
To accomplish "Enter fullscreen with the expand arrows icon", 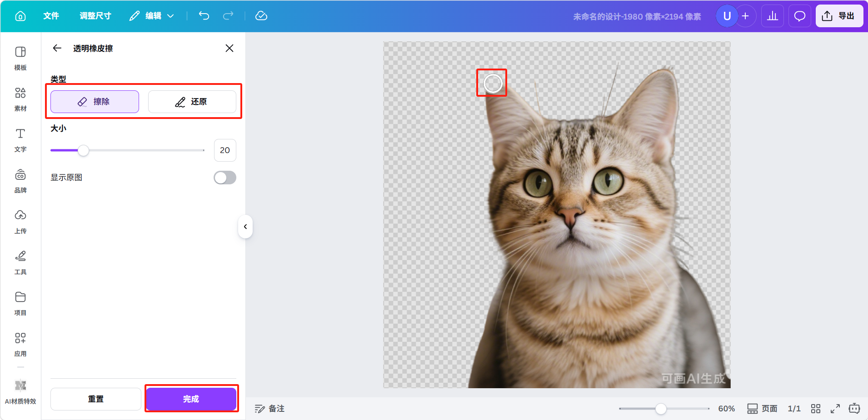I will (x=835, y=409).
